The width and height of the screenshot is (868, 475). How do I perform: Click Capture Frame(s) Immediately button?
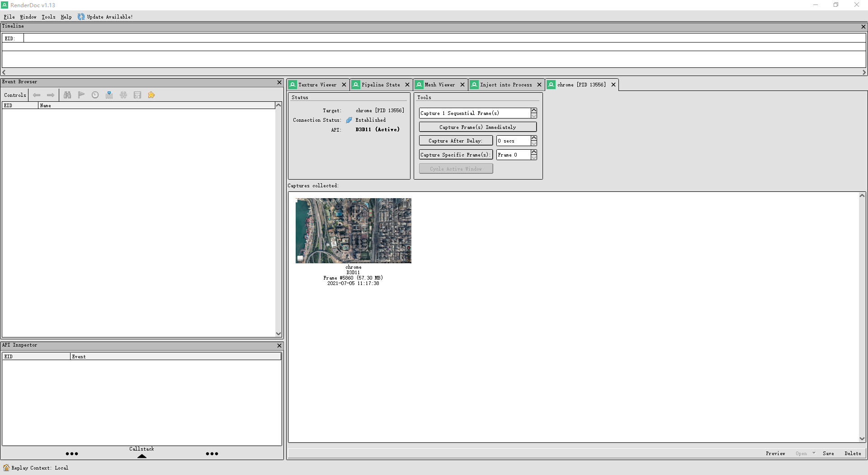point(477,127)
